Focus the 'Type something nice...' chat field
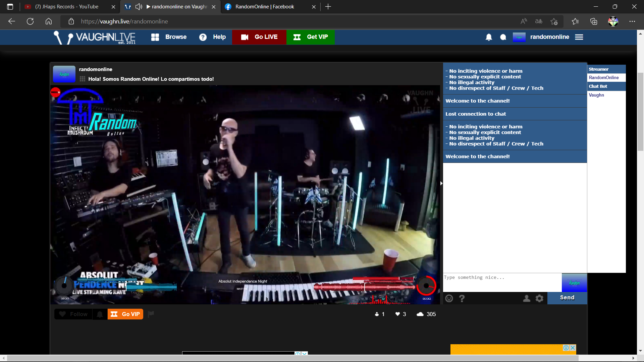 pyautogui.click(x=502, y=282)
